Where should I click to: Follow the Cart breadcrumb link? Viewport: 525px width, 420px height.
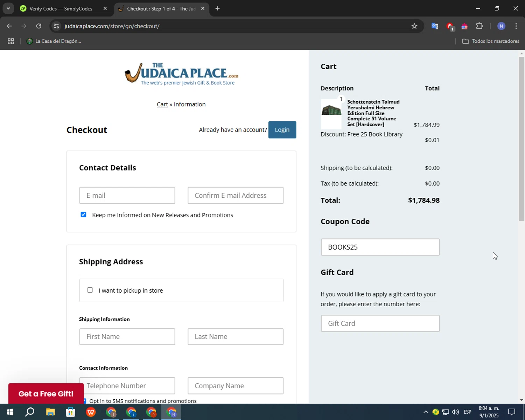(x=162, y=104)
